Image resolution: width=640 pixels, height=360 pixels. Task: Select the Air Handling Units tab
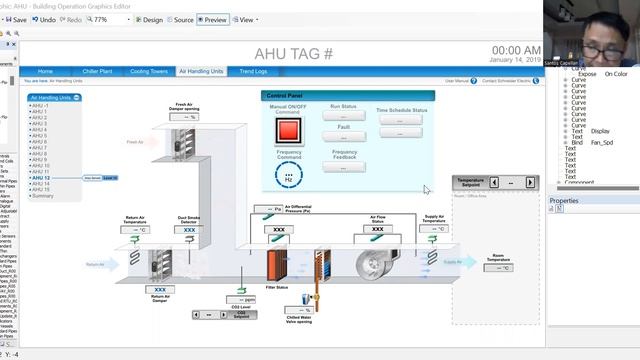pos(201,71)
